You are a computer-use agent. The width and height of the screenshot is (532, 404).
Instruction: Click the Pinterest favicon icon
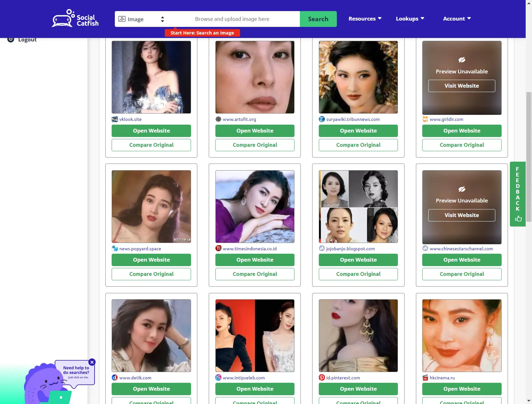(322, 377)
